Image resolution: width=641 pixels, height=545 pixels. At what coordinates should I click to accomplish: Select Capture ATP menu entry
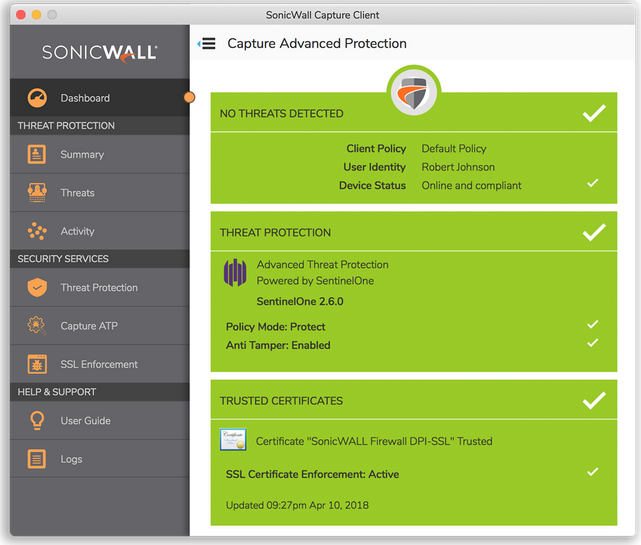[x=100, y=326]
